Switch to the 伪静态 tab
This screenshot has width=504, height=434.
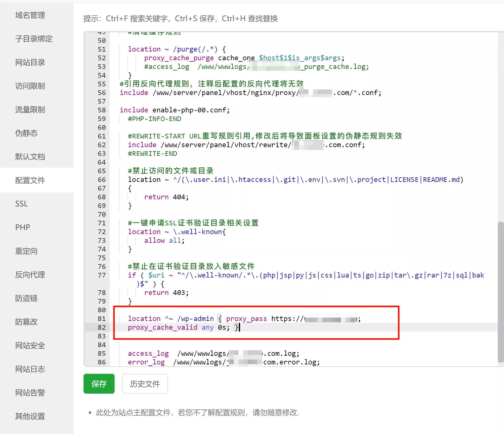coord(26,133)
